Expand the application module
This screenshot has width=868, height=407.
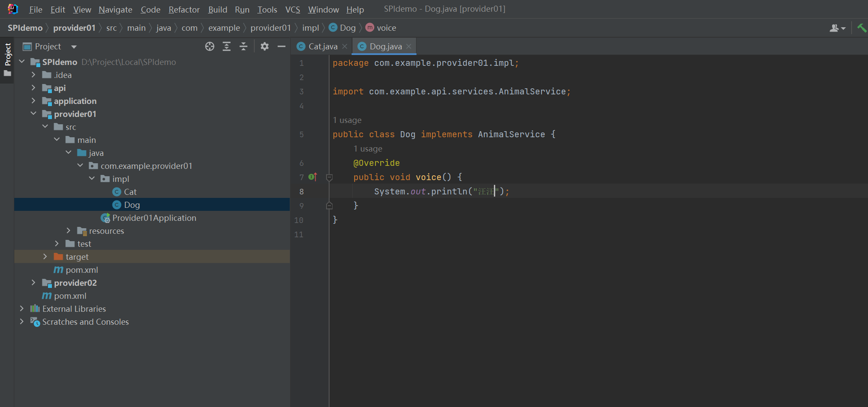click(x=33, y=100)
